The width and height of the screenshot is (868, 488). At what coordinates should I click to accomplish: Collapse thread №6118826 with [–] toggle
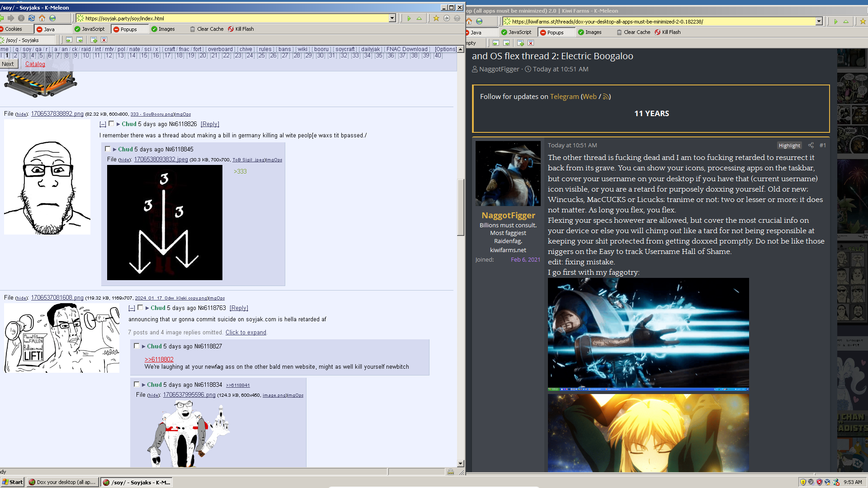[x=103, y=124]
